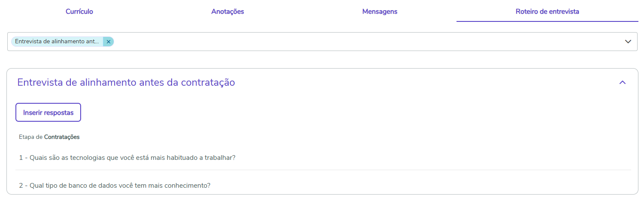Open the interview script dropdown arrow
The height and width of the screenshot is (198, 644).
click(x=628, y=42)
